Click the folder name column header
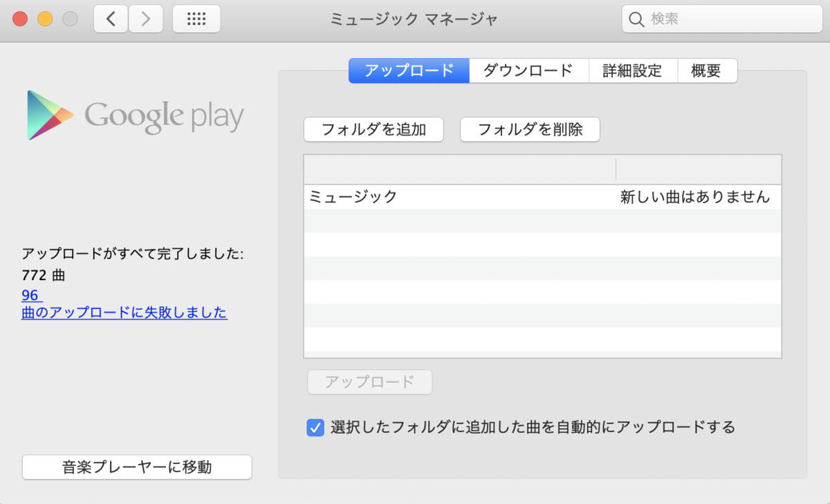Image resolution: width=830 pixels, height=504 pixels. (460, 169)
